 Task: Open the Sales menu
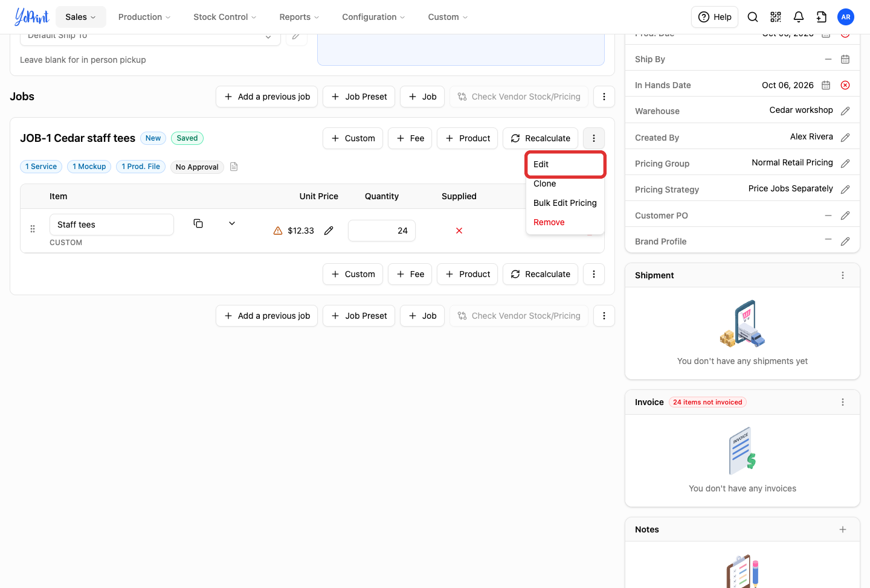(x=81, y=17)
